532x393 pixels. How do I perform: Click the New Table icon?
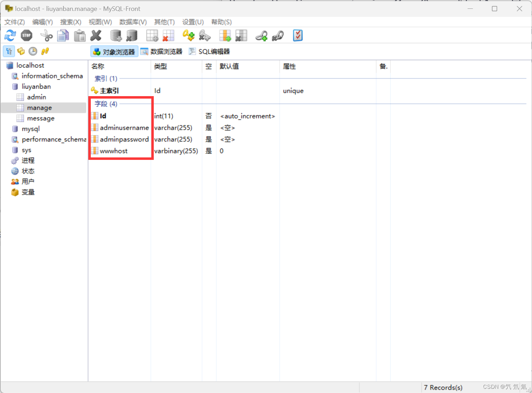click(x=152, y=35)
